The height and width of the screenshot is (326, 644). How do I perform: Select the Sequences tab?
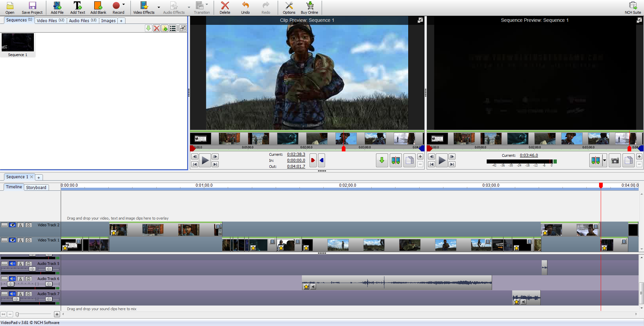[19, 20]
